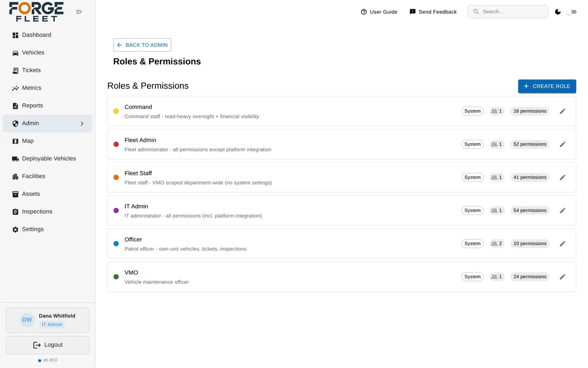Click the dark mode moon icon
Image resolution: width=588 pixels, height=368 pixels.
tap(558, 12)
